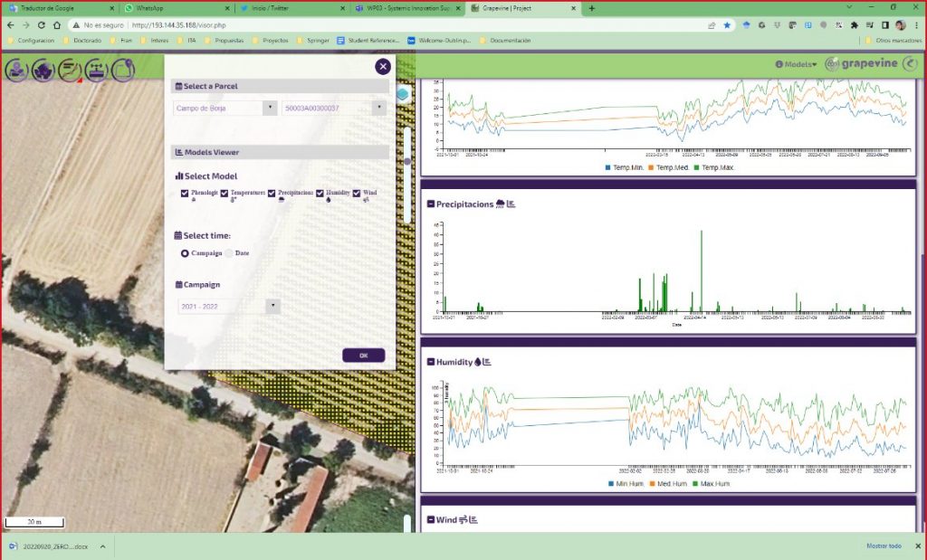Bookmark this page with the star icon
This screenshot has height=560, width=927.
(x=727, y=25)
